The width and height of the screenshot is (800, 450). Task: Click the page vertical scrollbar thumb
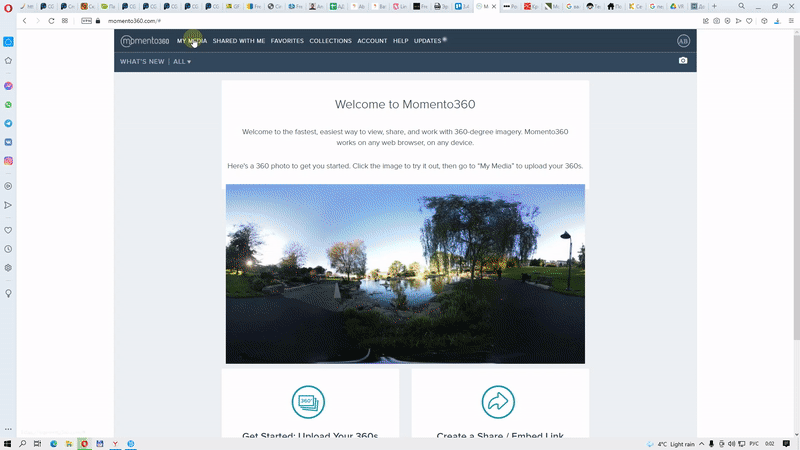tap(796, 186)
